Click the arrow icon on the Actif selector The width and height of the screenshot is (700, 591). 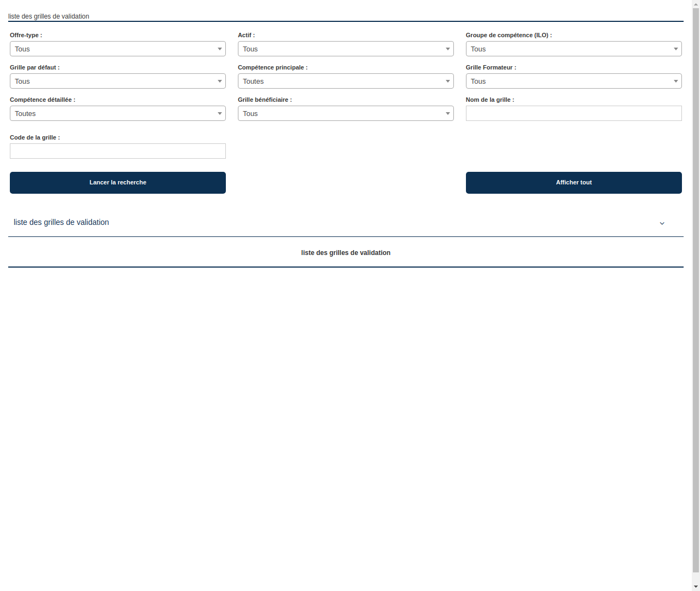click(x=448, y=49)
